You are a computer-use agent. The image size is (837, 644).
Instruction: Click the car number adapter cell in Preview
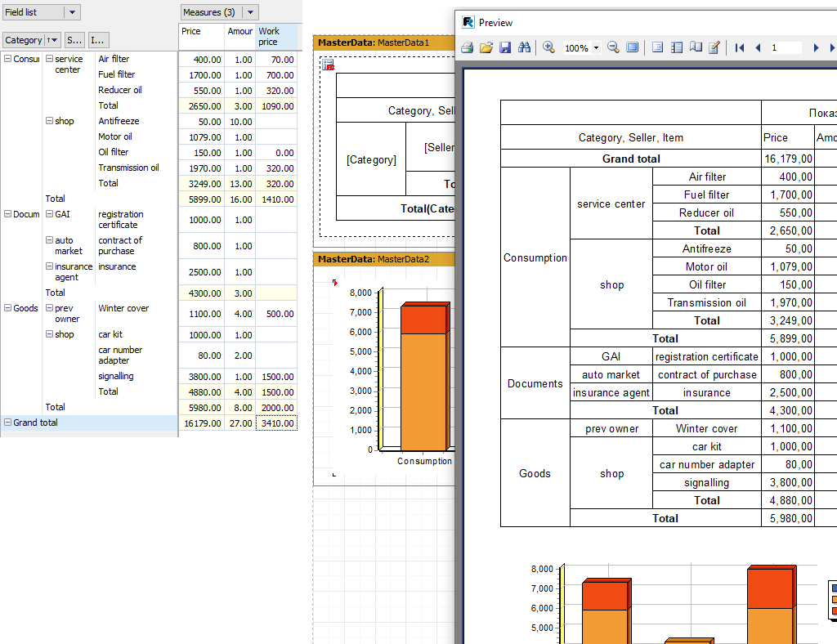[707, 464]
